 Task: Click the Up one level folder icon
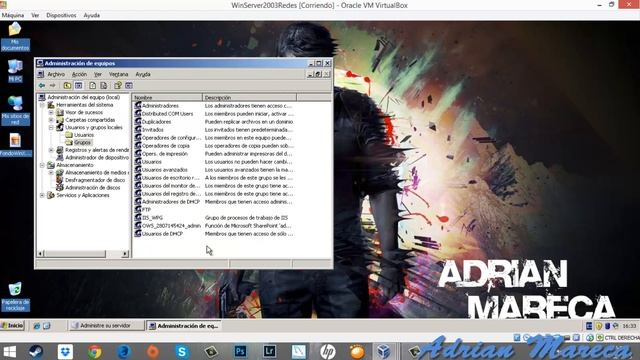click(67, 85)
